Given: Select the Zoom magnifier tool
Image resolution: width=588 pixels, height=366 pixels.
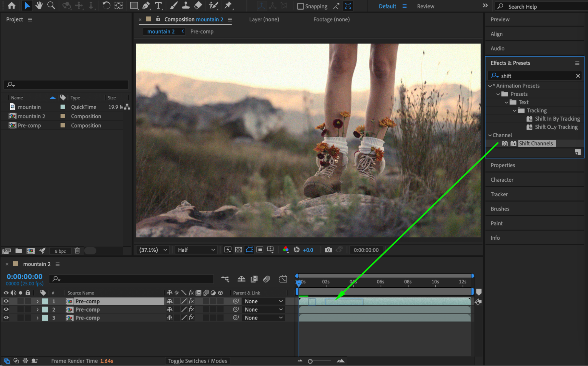Looking at the screenshot, I should coord(51,6).
